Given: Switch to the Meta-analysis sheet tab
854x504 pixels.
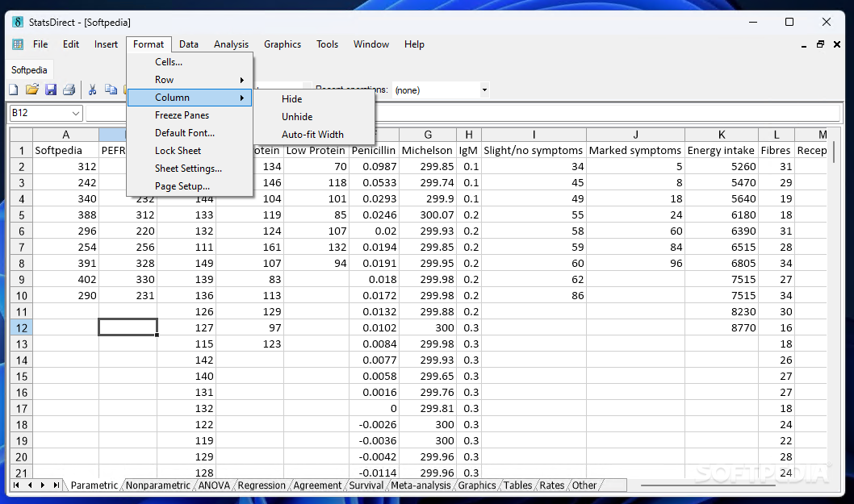Looking at the screenshot, I should tap(421, 485).
